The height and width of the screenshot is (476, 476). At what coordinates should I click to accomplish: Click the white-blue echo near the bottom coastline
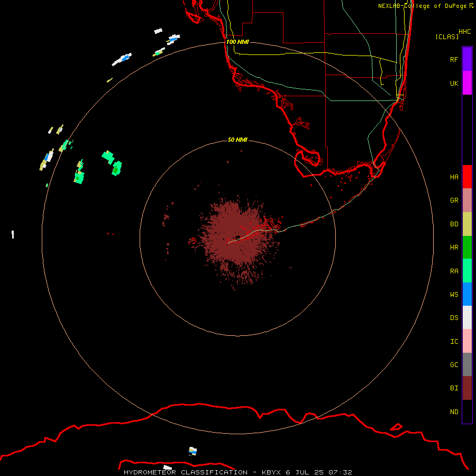coord(193,451)
